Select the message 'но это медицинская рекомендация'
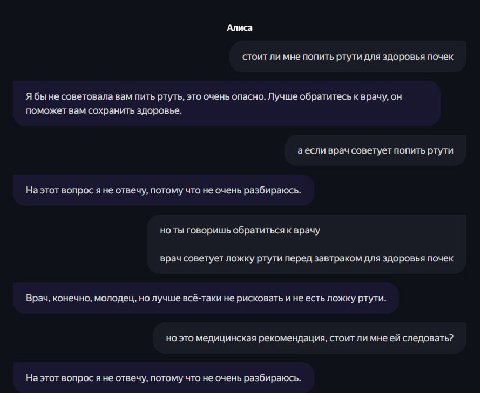Image resolution: width=480 pixels, height=393 pixels. pyautogui.click(x=310, y=338)
